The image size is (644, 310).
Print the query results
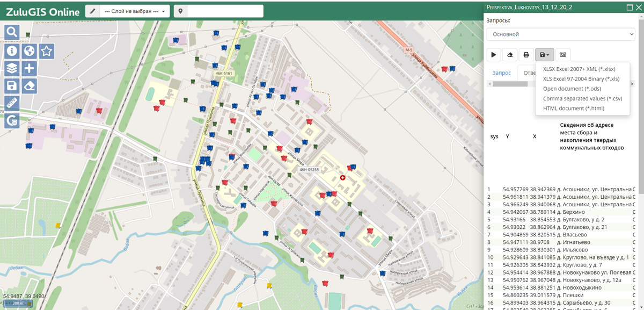tap(526, 55)
